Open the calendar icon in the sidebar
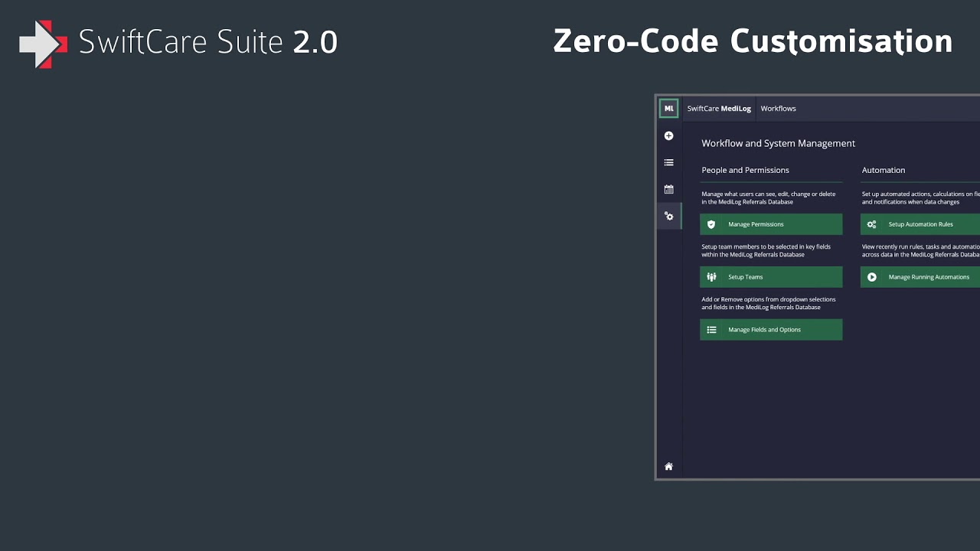The image size is (980, 551). [668, 189]
